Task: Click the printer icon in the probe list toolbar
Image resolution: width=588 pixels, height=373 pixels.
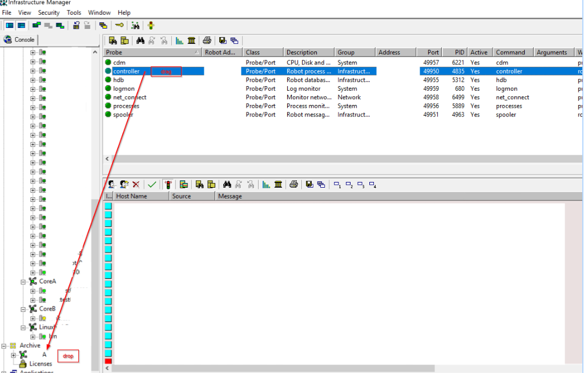Action: (207, 40)
